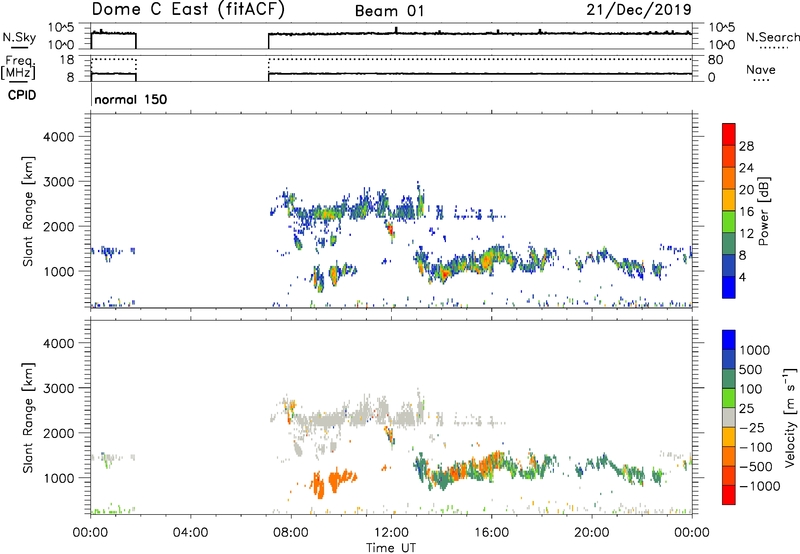
Task: Click the gray -25 to 25 velocity color segment
Action: click(x=729, y=418)
